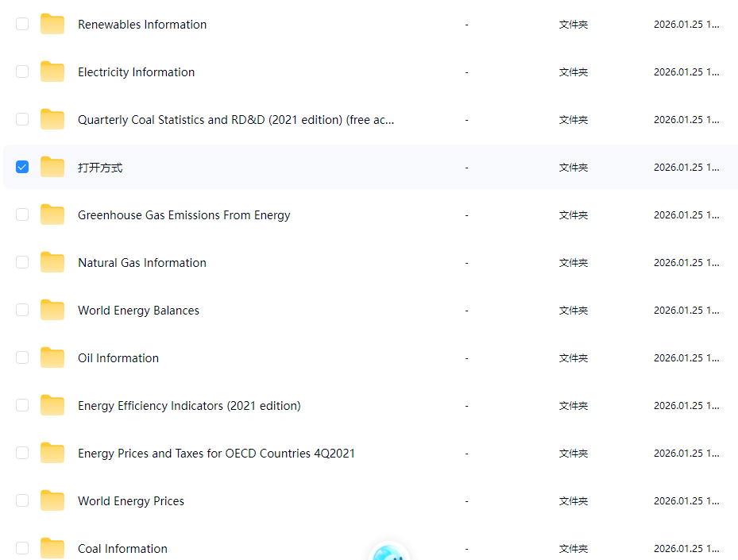Uncheck the 打开方式 folder checkbox
Screen dimensions: 738x560
22,167
